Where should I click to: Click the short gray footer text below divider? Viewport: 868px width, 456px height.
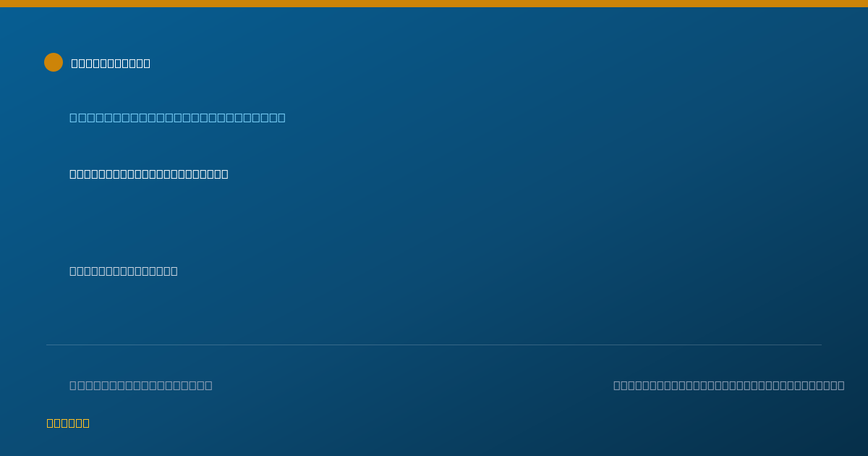point(141,385)
